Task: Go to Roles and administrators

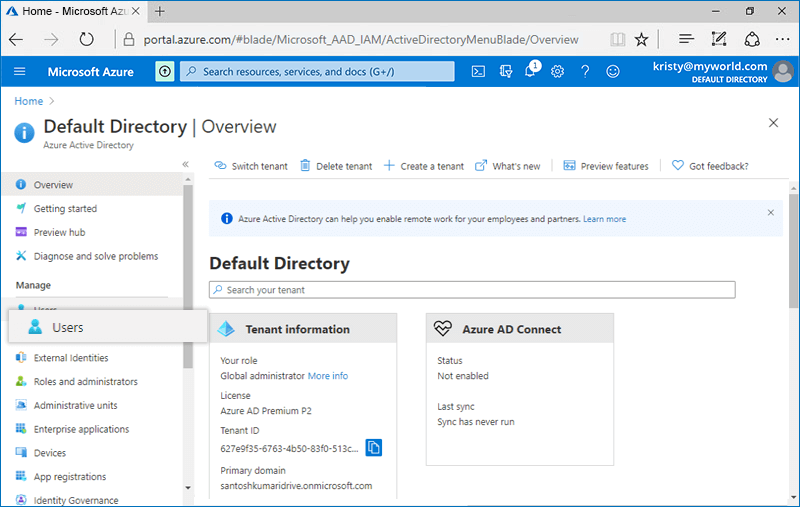Action: [85, 381]
